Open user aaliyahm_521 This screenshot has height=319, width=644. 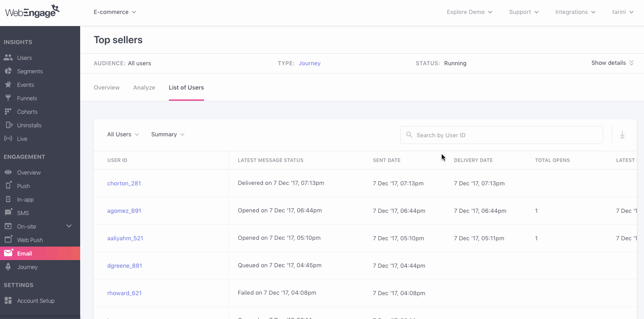tap(125, 238)
